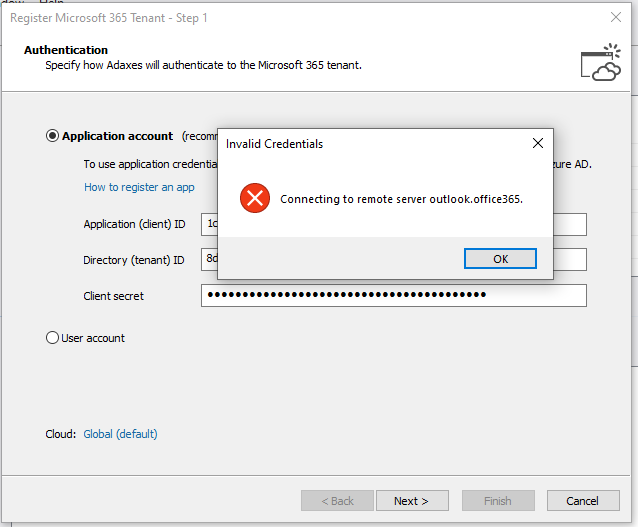Click the Cancel button

[x=583, y=501]
